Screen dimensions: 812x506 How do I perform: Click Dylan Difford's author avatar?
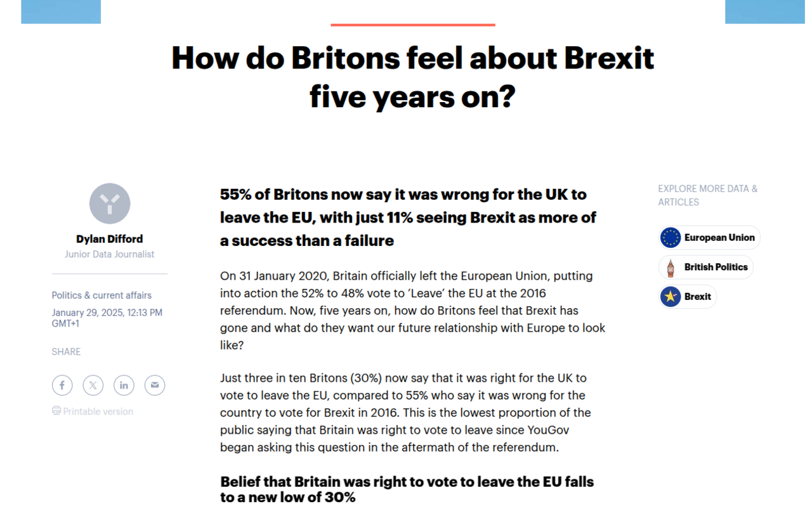(x=110, y=204)
